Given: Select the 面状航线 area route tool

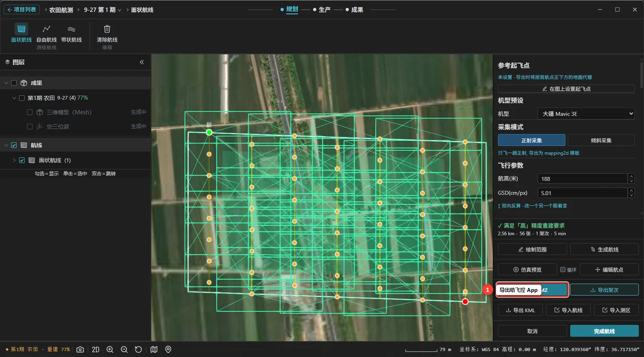Looking at the screenshot, I should (21, 33).
